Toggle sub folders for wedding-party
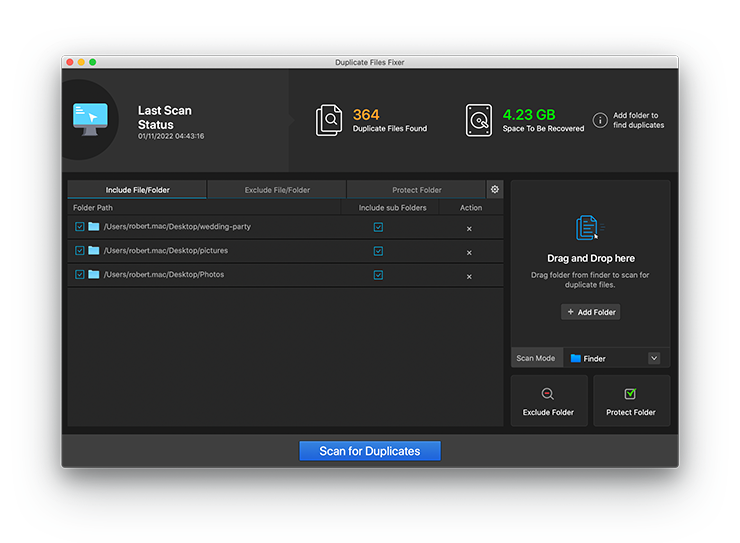 (378, 227)
